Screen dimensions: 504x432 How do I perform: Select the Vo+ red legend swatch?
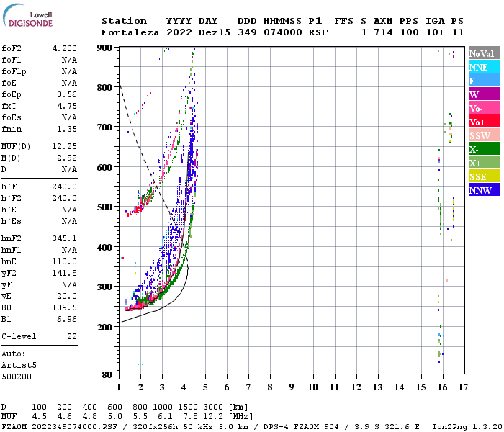pyautogui.click(x=484, y=122)
